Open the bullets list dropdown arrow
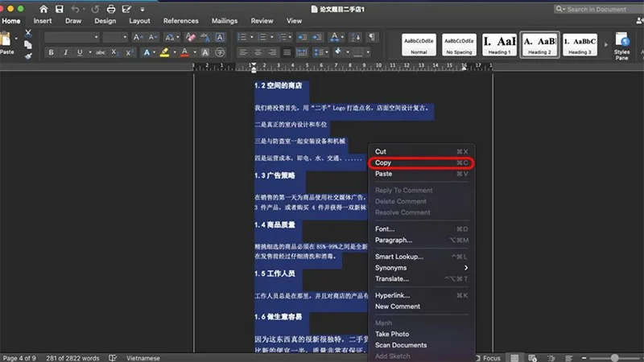The height and width of the screenshot is (362, 644). (252, 37)
